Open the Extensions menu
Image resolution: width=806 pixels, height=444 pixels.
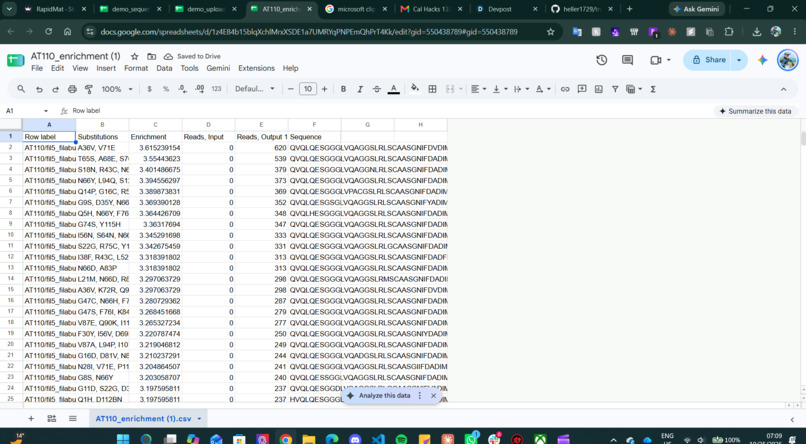click(257, 68)
